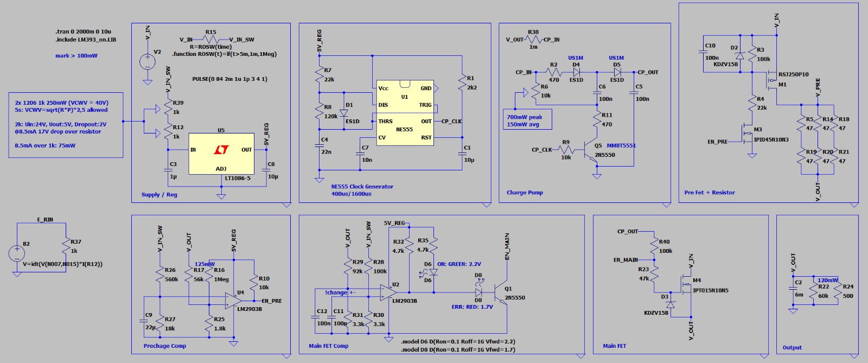Click the U4 LM2903B comparator triangle

click(x=234, y=301)
